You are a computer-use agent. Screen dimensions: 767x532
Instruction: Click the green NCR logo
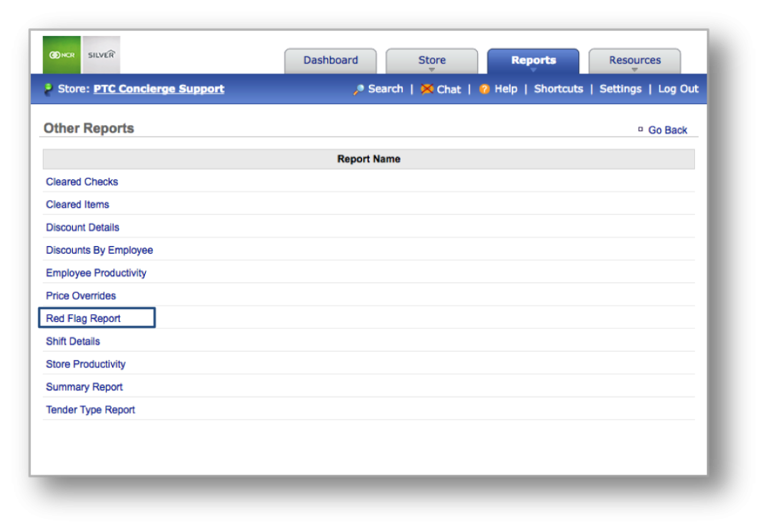(61, 54)
